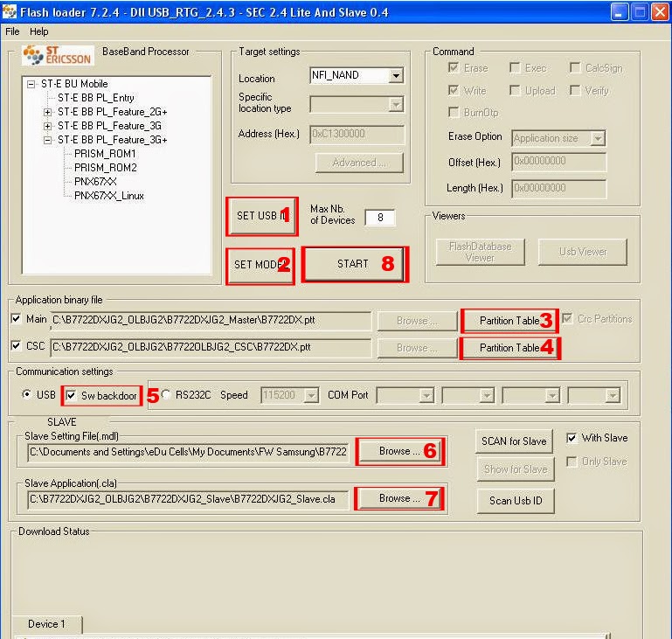Click the Slave Setting File path field
The height and width of the screenshot is (639, 672).
(x=188, y=453)
